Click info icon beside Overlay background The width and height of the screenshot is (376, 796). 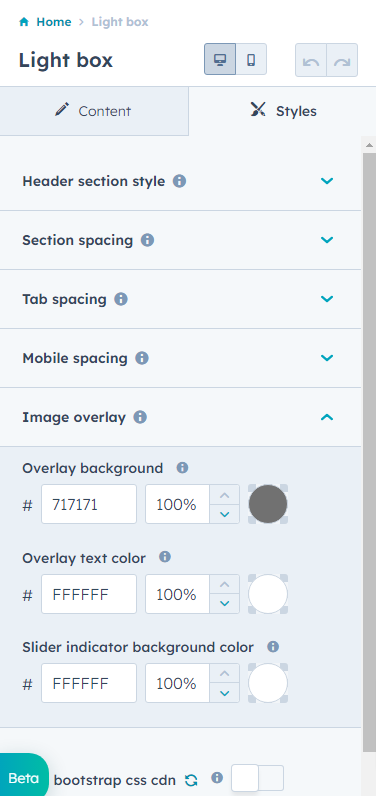click(x=182, y=468)
